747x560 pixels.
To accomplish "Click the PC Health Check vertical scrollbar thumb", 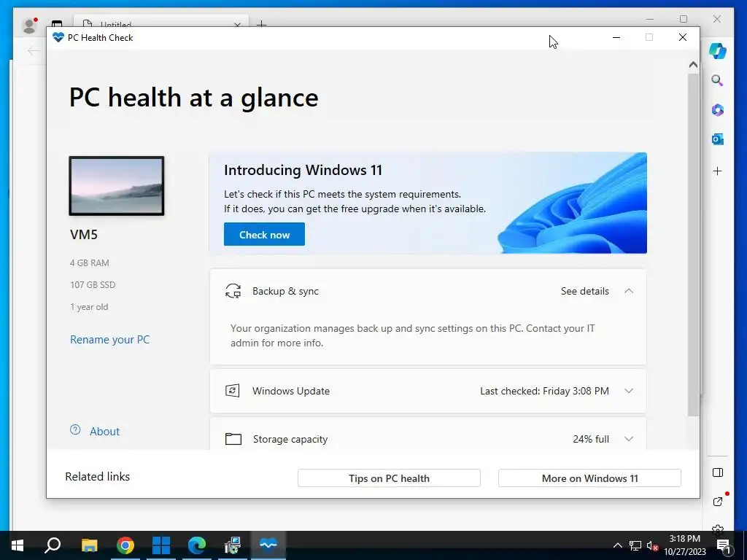I will (x=693, y=245).
